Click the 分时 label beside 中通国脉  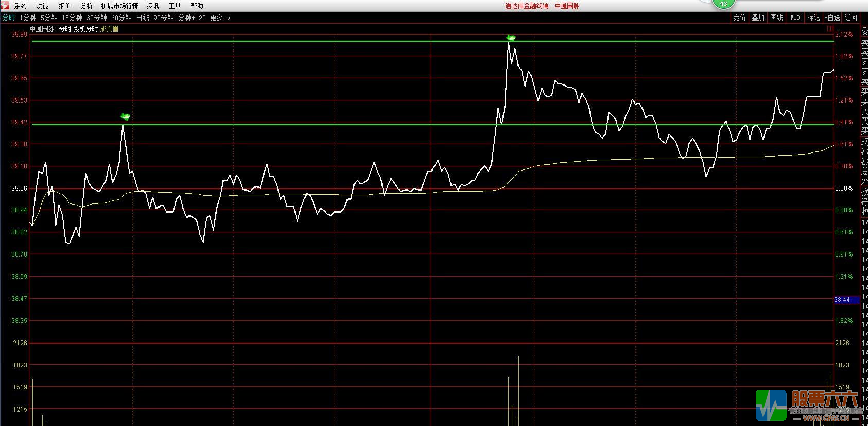click(65, 29)
